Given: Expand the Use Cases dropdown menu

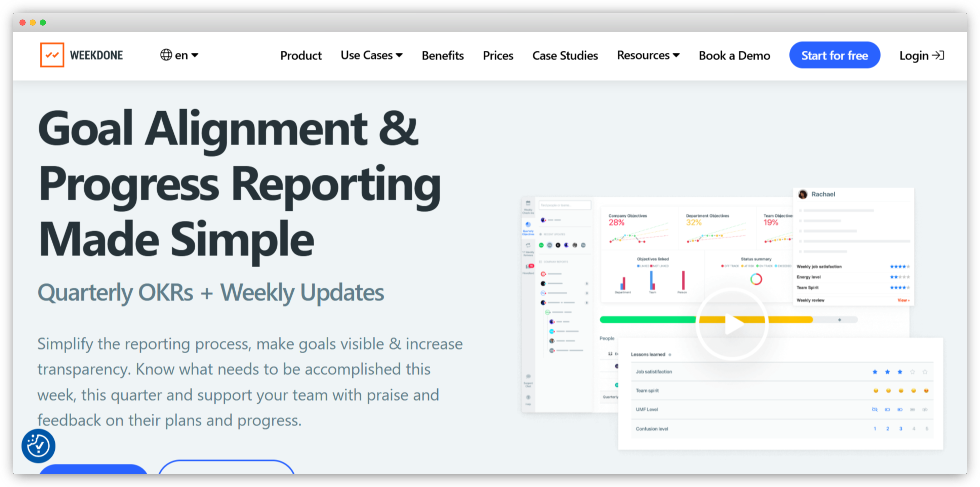Looking at the screenshot, I should pyautogui.click(x=371, y=55).
